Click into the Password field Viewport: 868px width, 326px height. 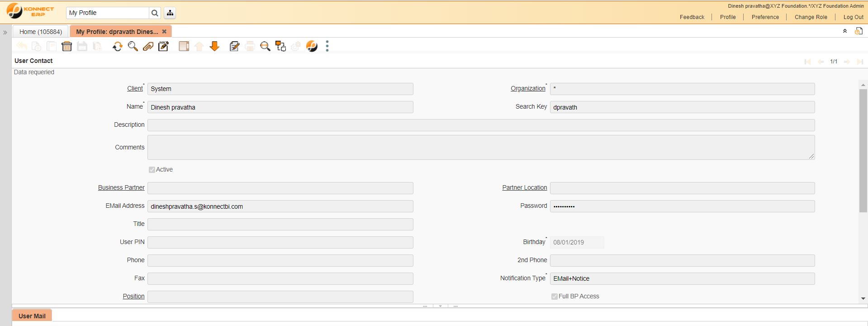tap(682, 206)
